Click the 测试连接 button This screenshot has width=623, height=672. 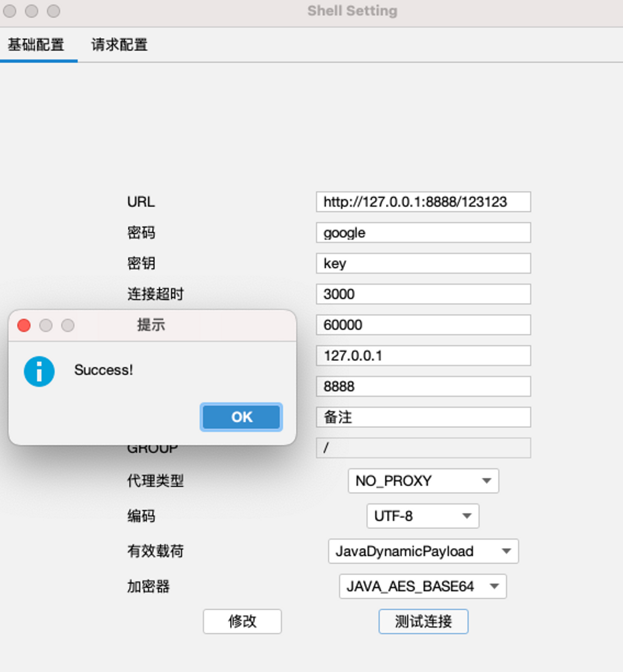423,621
